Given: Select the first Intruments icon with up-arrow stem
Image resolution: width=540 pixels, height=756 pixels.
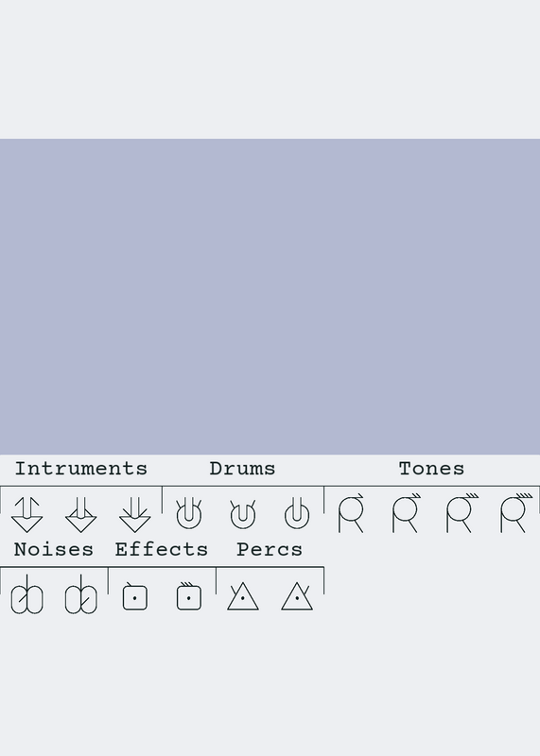Looking at the screenshot, I should point(27,515).
